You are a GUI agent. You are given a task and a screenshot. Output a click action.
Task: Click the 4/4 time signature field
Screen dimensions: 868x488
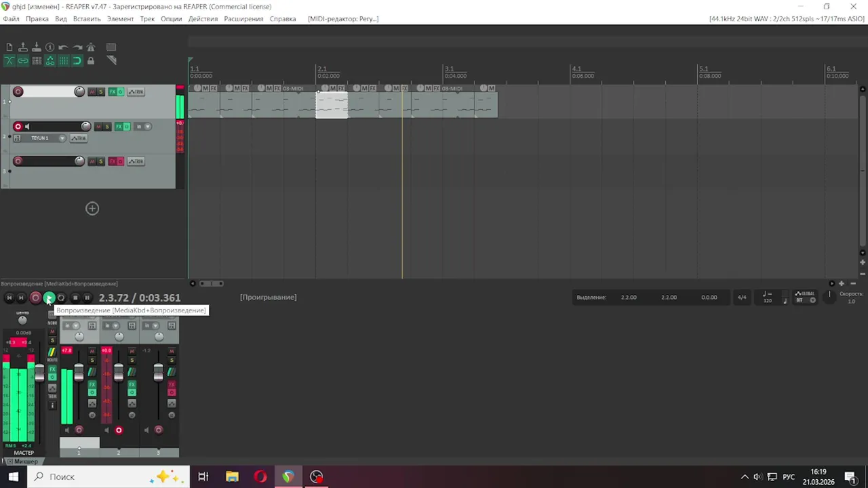tap(742, 298)
